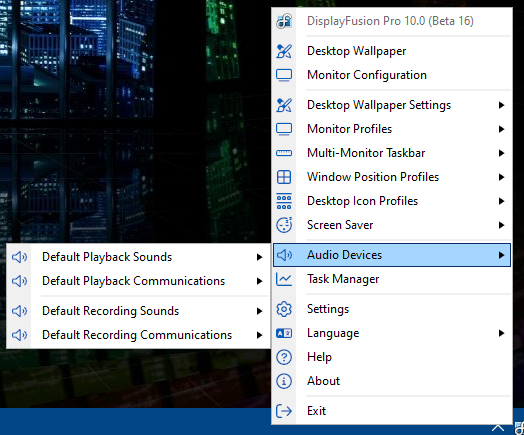Select the highlighted Audio Devices item
The width and height of the screenshot is (524, 435).
(x=392, y=255)
